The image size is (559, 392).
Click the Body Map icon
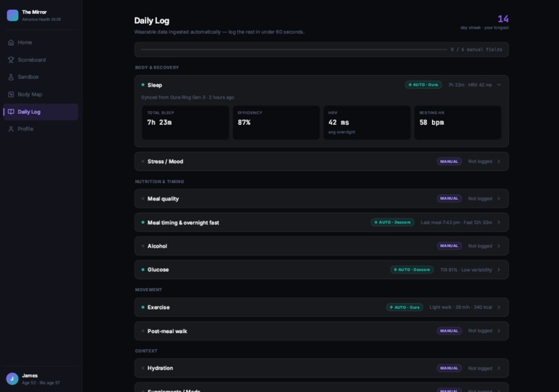pyautogui.click(x=11, y=94)
